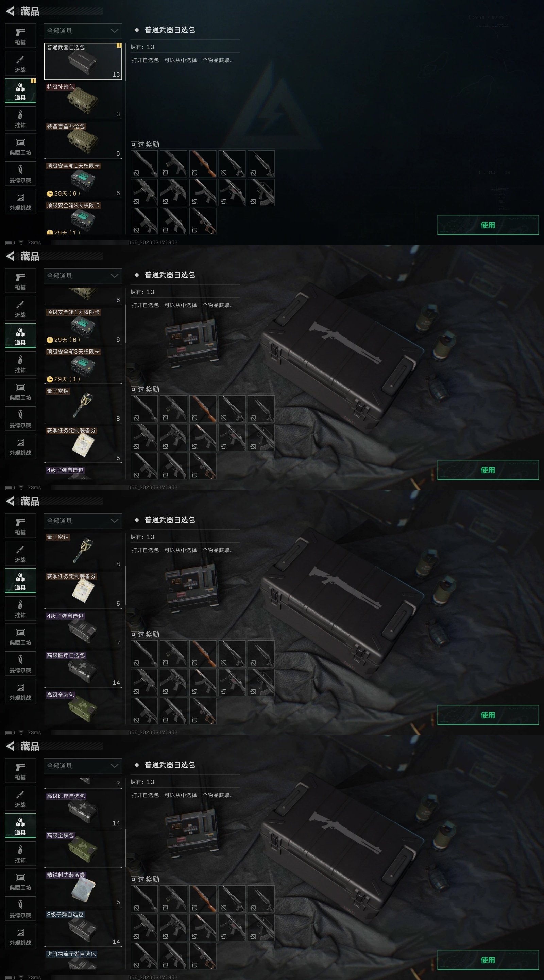Click yellow exclamation badge on 普通武器自选包 card

(x=119, y=45)
